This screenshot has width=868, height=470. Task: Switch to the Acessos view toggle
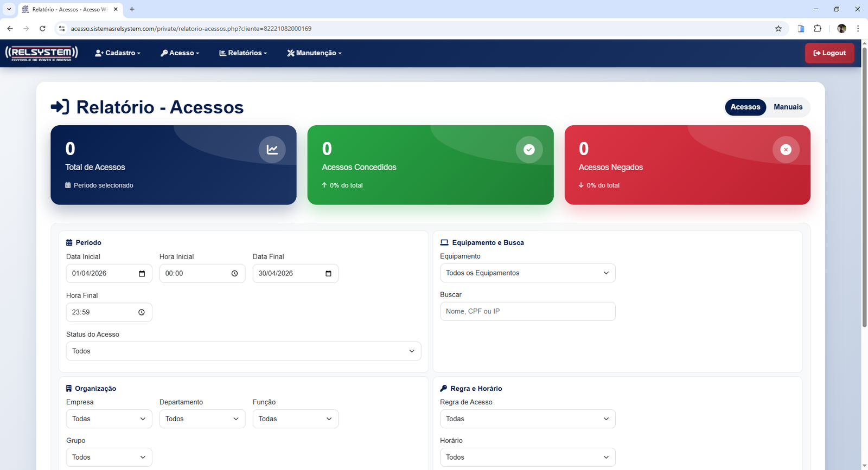(x=745, y=107)
